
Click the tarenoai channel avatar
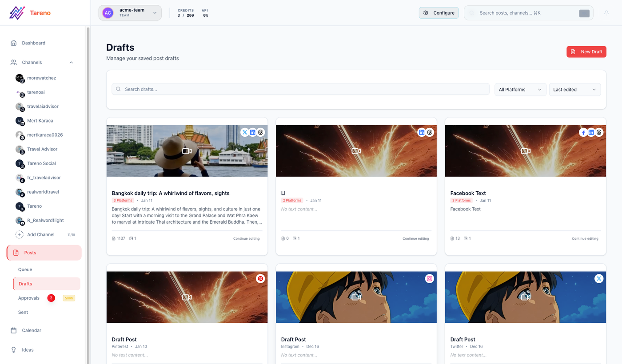tap(20, 92)
